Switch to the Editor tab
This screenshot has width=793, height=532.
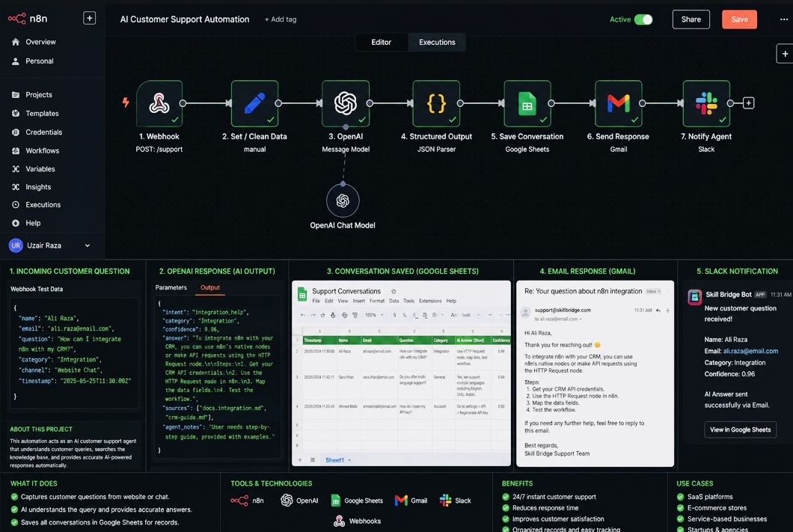(381, 42)
